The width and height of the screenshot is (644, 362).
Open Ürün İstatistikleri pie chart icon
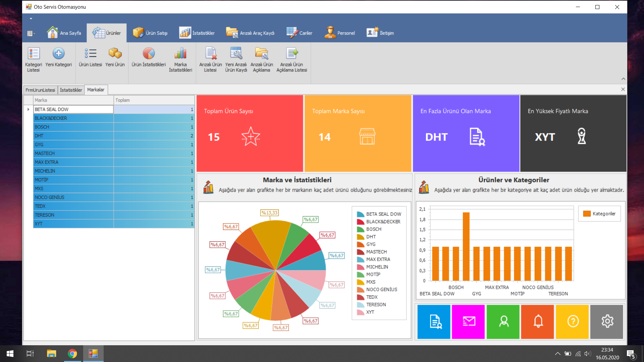point(149,53)
